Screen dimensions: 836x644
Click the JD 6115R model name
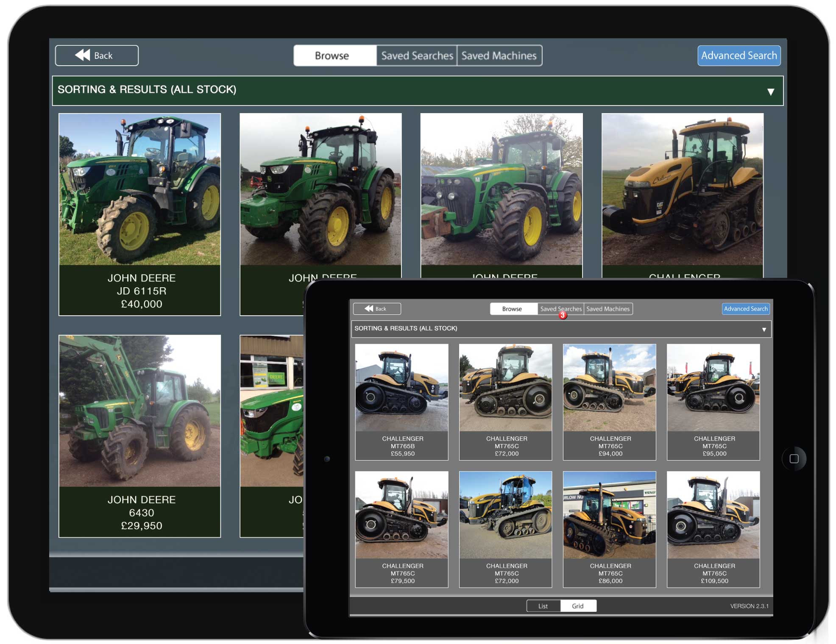(x=142, y=291)
